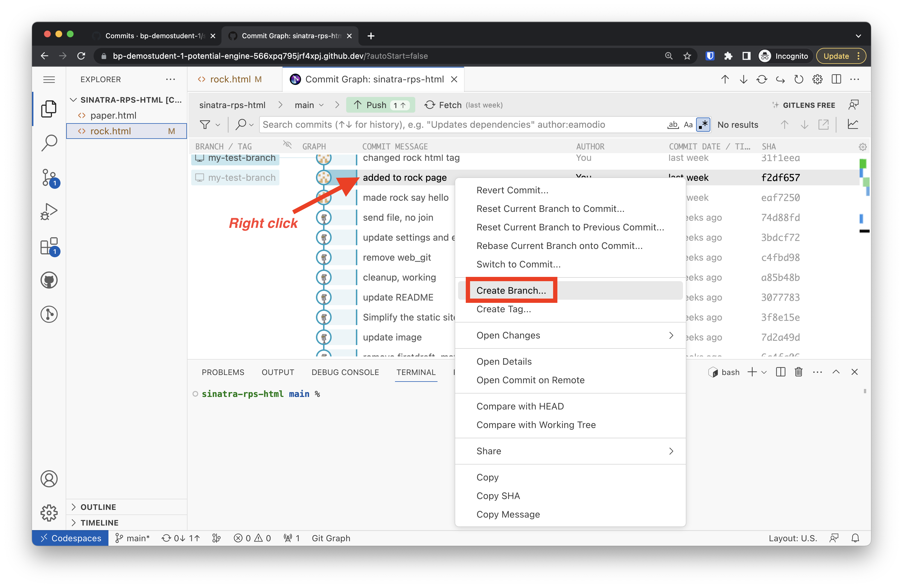Image resolution: width=903 pixels, height=588 pixels.
Task: Click the green marker on graph minimap
Action: [862, 163]
